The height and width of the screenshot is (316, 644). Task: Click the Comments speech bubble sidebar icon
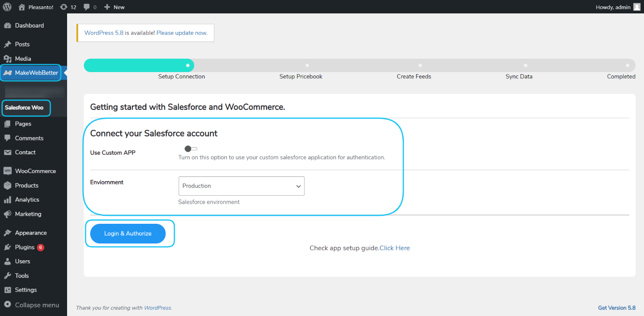tap(8, 138)
